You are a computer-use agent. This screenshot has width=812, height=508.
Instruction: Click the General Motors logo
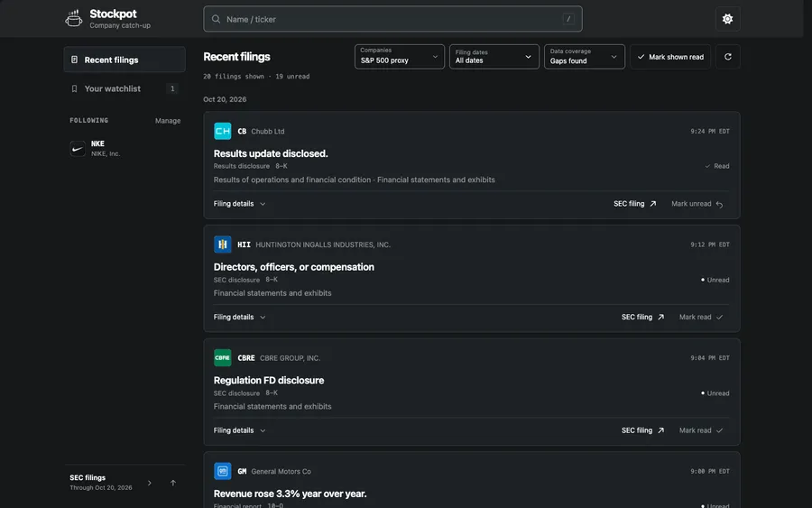(222, 471)
